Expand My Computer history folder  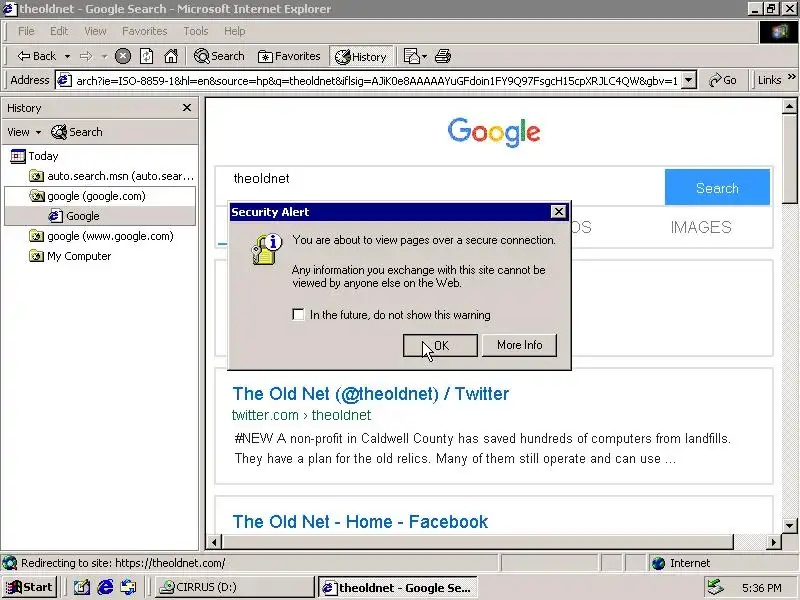click(70, 256)
